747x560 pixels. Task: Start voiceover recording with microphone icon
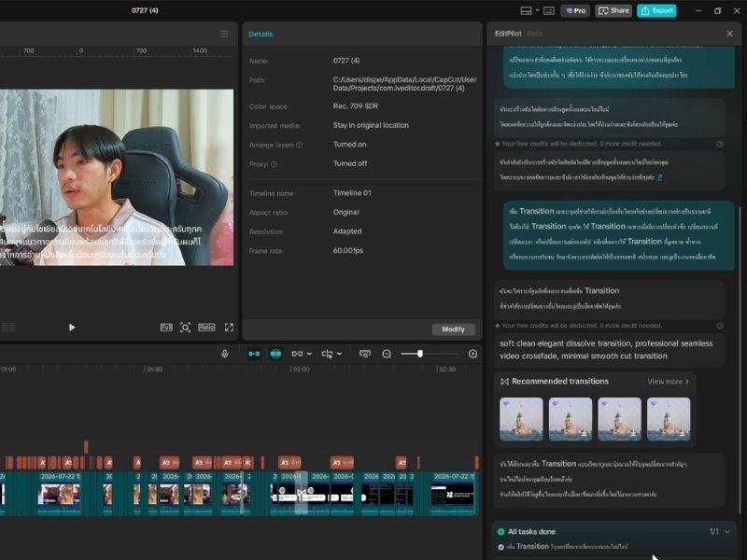coord(225,354)
